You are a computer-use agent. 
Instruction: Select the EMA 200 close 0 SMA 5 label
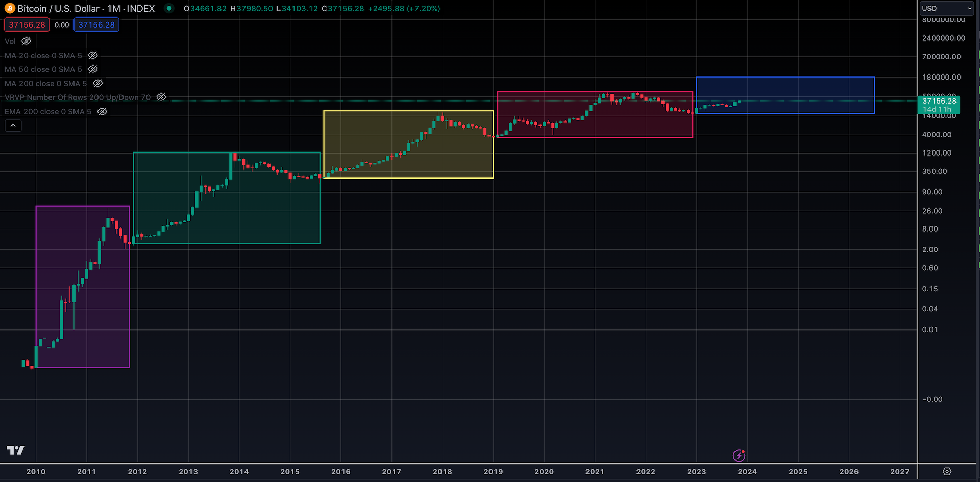[48, 111]
